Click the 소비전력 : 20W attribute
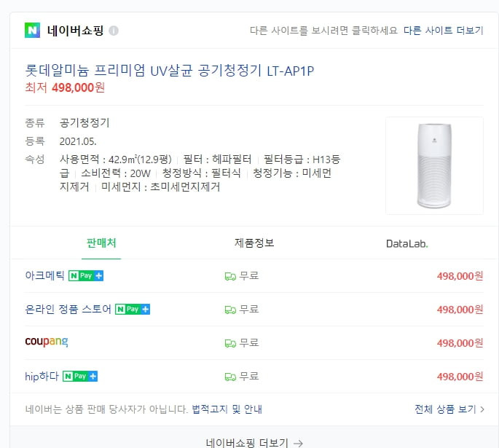This screenshot has height=448, width=499. 116,173
